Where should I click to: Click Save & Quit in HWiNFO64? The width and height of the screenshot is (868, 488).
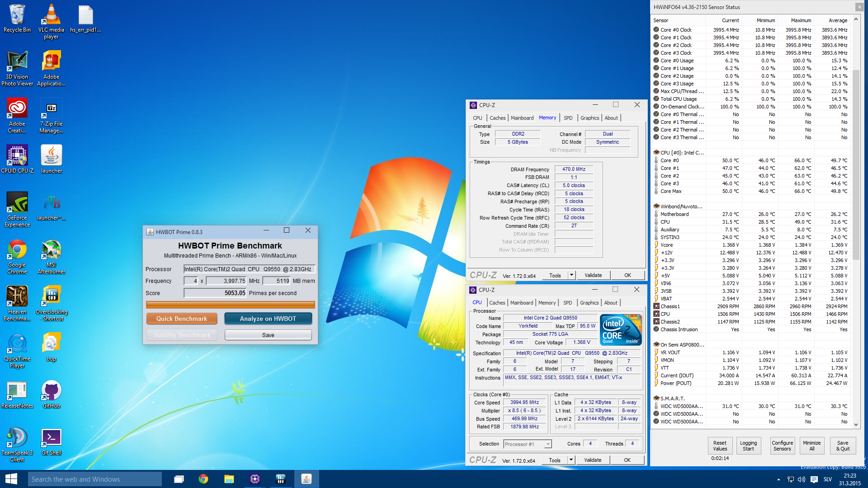tap(843, 446)
